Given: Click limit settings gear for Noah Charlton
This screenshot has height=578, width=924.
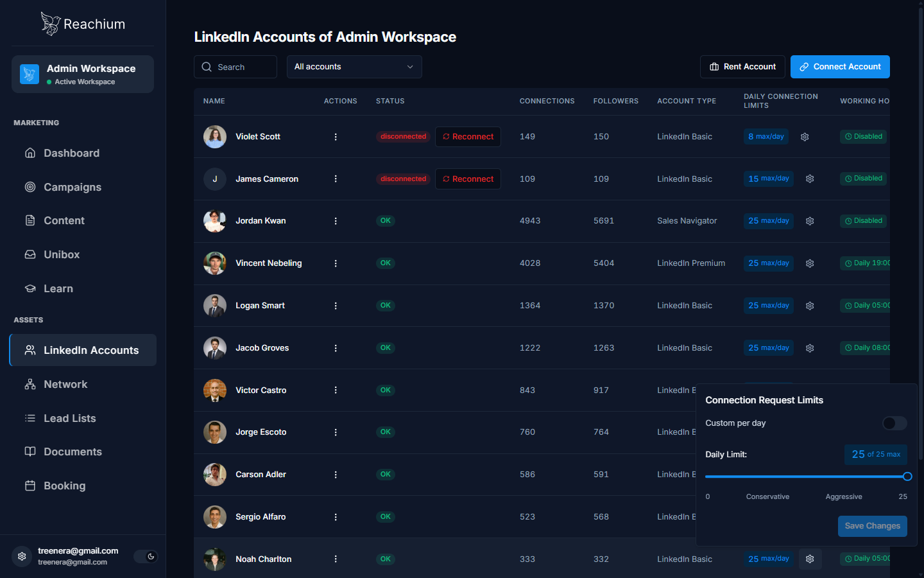Looking at the screenshot, I should point(810,559).
